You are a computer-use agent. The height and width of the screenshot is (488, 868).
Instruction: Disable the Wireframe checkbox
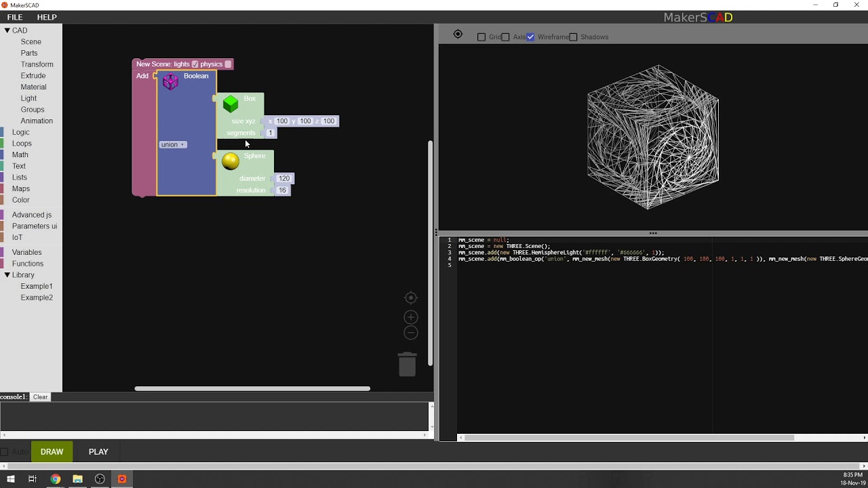[530, 37]
